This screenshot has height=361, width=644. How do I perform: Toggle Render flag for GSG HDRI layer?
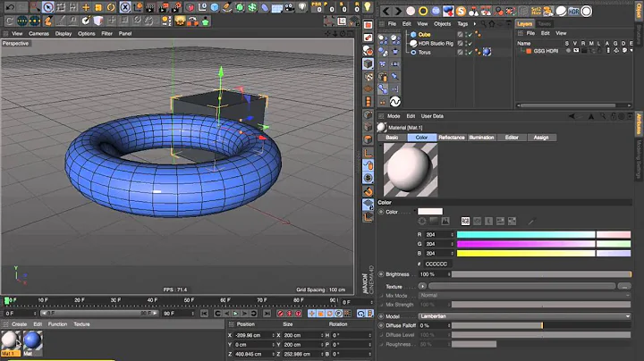[584, 51]
